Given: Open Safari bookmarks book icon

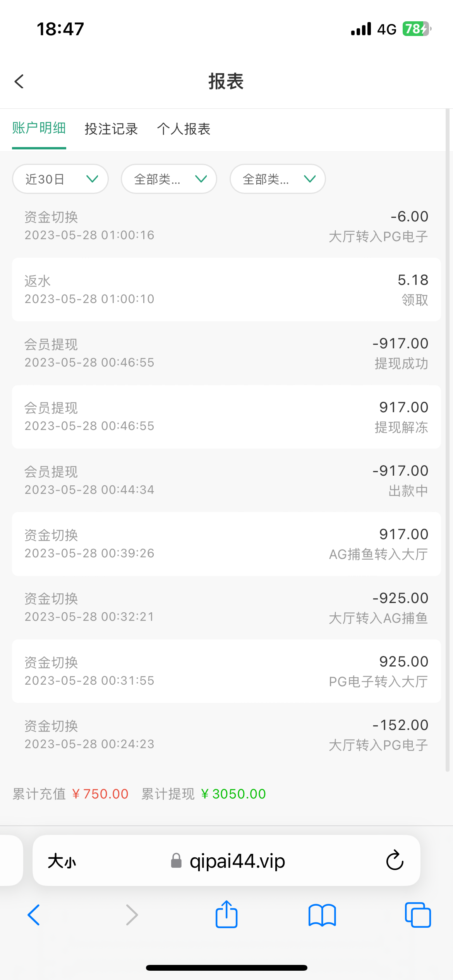Looking at the screenshot, I should pyautogui.click(x=322, y=915).
